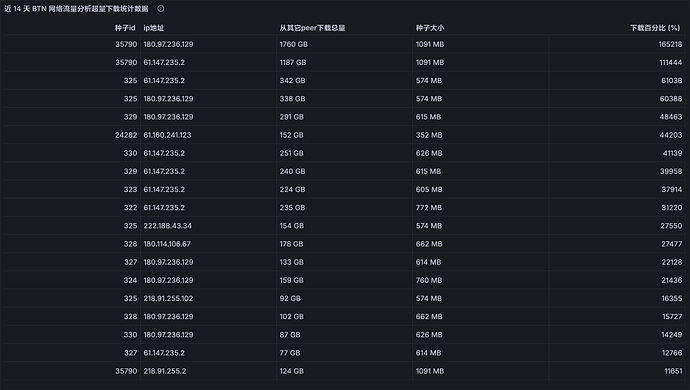Sort by 种子id column header
The image size is (690, 390).
125,28
